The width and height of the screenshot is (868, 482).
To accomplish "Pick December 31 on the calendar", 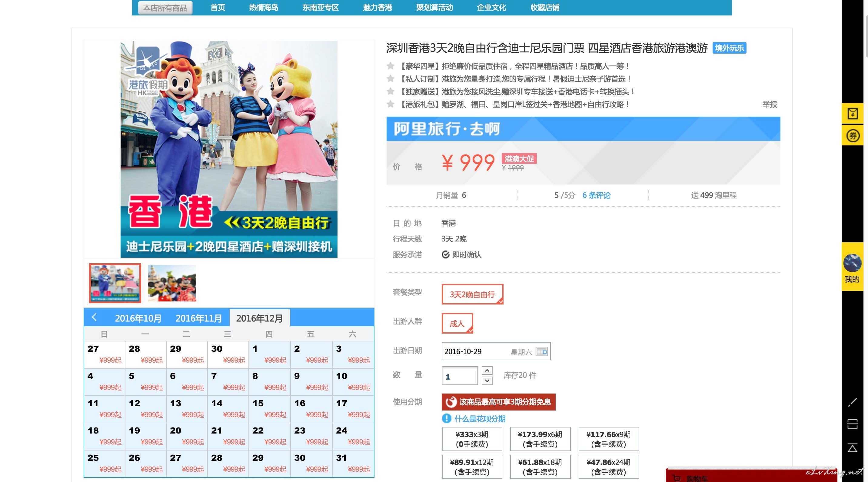I will click(x=353, y=464).
